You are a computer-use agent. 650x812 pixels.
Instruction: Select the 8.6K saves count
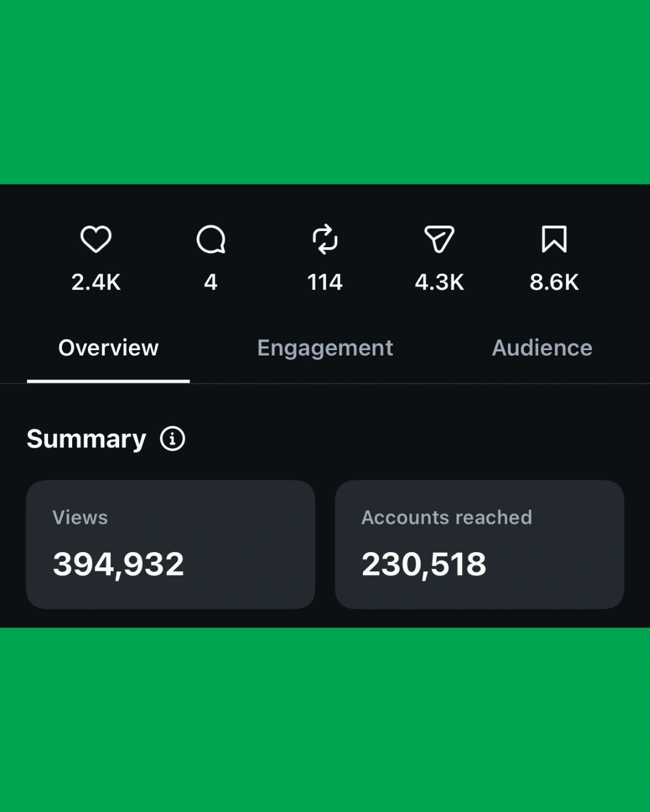pos(554,282)
